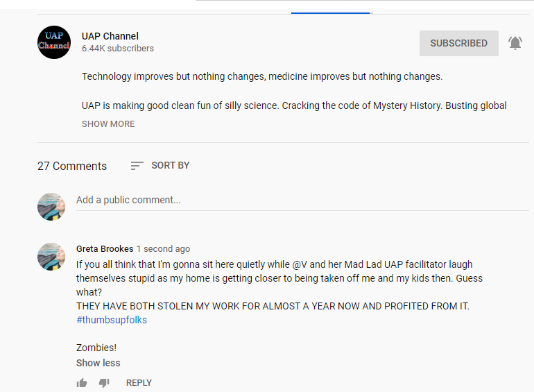The image size is (534, 392).
Task: Toggle the SUBSCRIBED button
Action: tap(458, 43)
